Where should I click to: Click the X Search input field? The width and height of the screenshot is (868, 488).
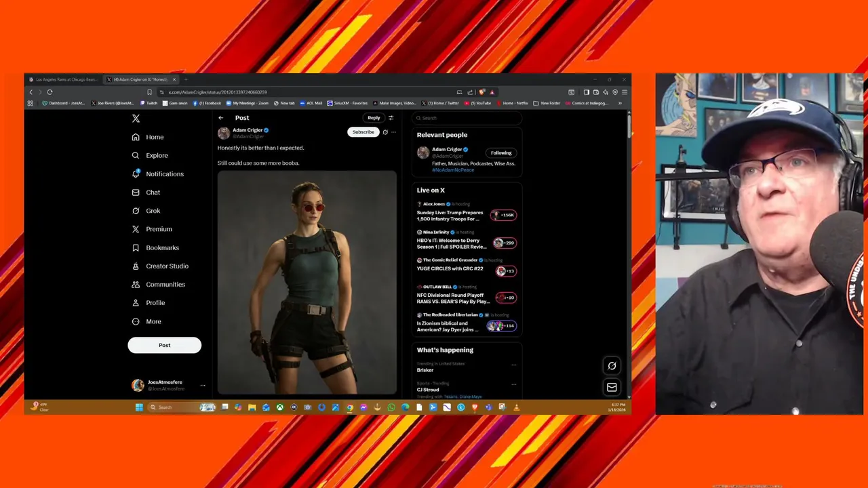tap(467, 118)
